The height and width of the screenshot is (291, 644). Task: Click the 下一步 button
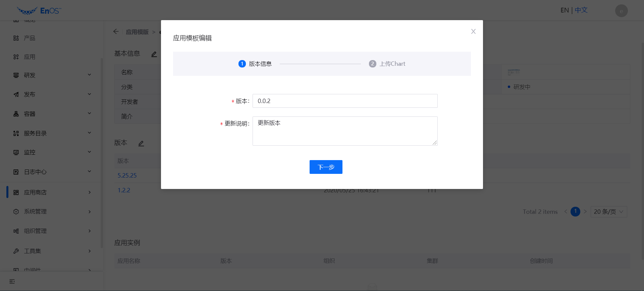click(x=326, y=167)
